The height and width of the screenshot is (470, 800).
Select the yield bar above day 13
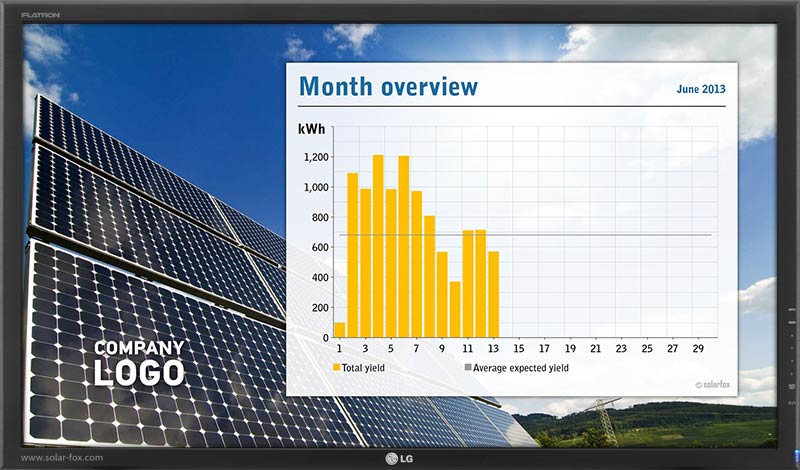coord(493,294)
